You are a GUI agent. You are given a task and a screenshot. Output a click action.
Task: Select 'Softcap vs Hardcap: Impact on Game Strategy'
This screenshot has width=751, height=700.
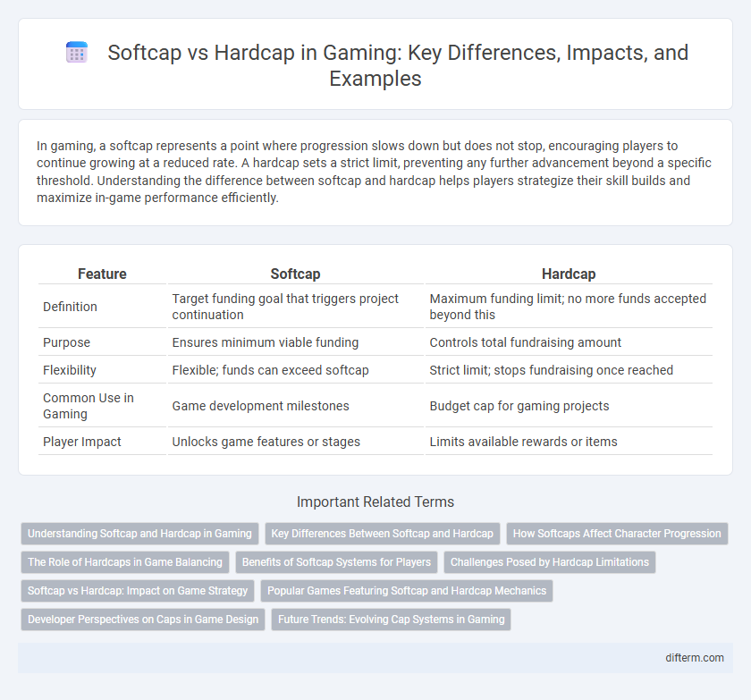(138, 591)
